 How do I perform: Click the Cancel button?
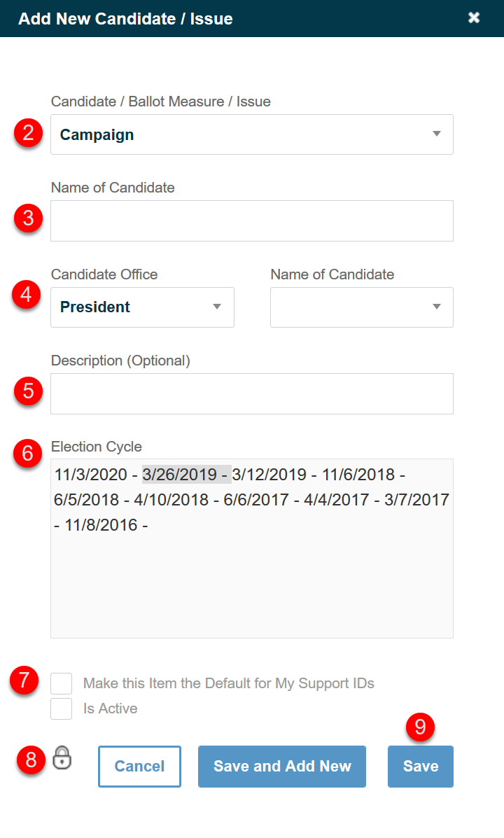pyautogui.click(x=139, y=767)
